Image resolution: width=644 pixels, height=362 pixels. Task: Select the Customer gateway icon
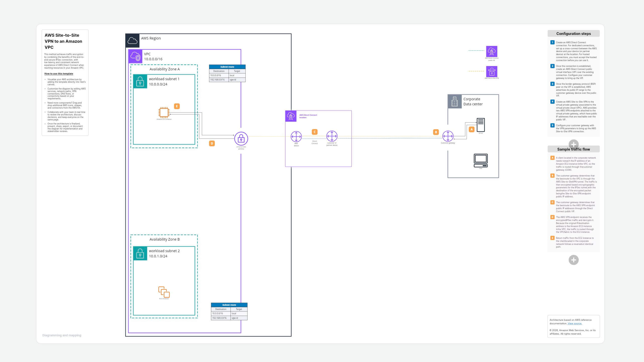tap(448, 136)
